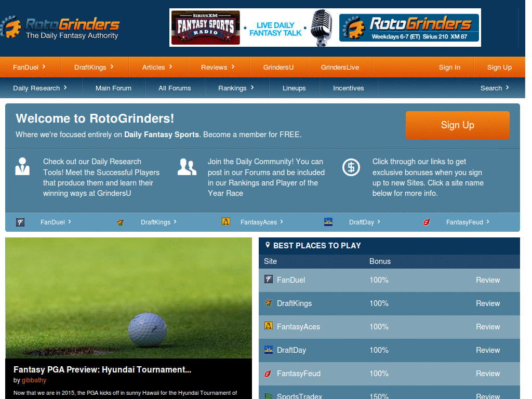Open the Review link for FantasyAces

tap(487, 327)
